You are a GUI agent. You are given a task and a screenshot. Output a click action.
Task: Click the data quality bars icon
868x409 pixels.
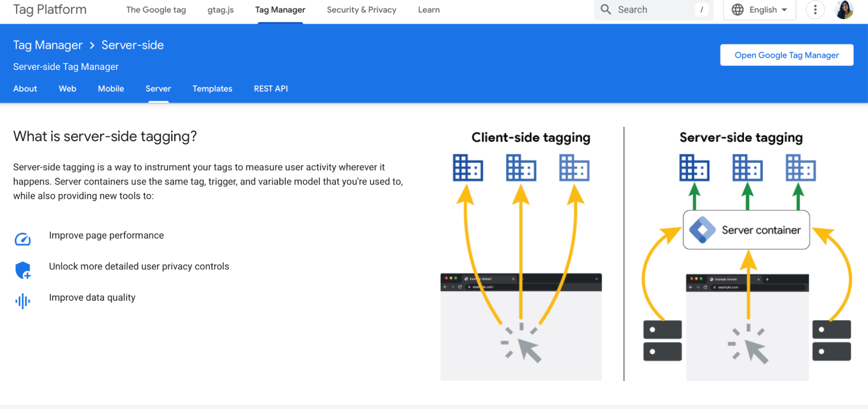(23, 300)
